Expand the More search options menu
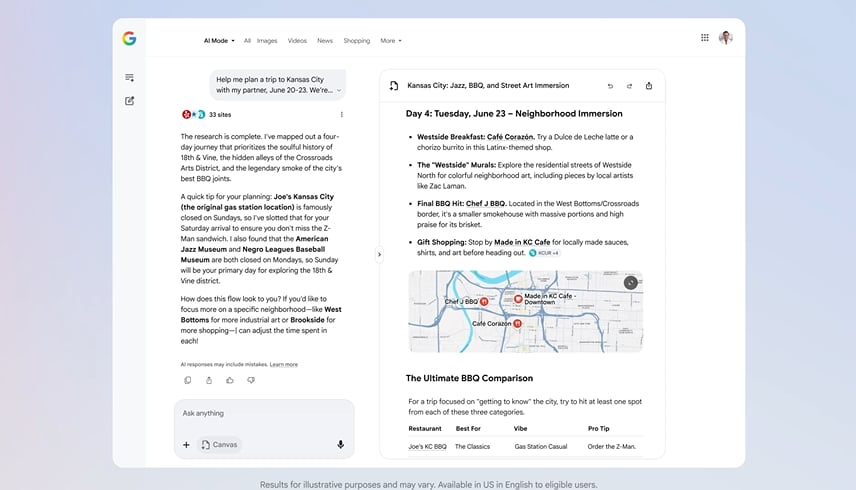The width and height of the screenshot is (856, 490). point(391,41)
